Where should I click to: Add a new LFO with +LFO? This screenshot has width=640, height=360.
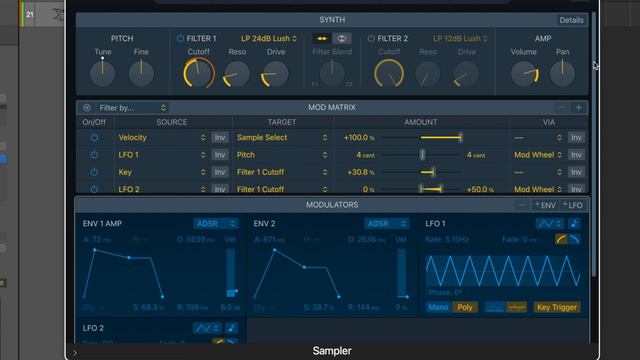573,205
